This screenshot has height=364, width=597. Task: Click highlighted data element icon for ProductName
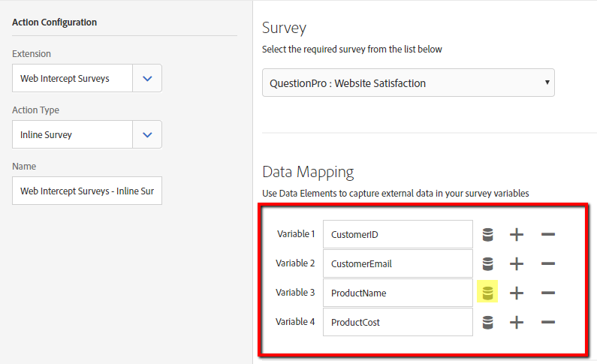487,293
